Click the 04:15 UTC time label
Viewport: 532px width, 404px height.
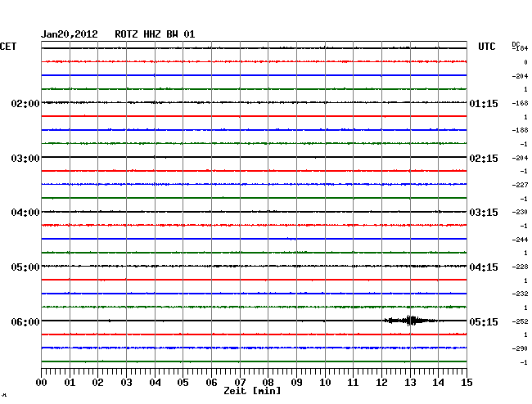484,267
